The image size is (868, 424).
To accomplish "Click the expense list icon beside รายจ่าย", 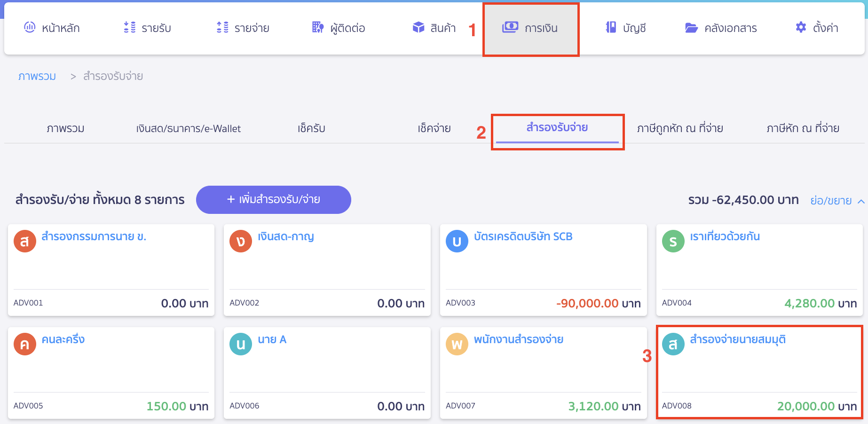I will (222, 27).
